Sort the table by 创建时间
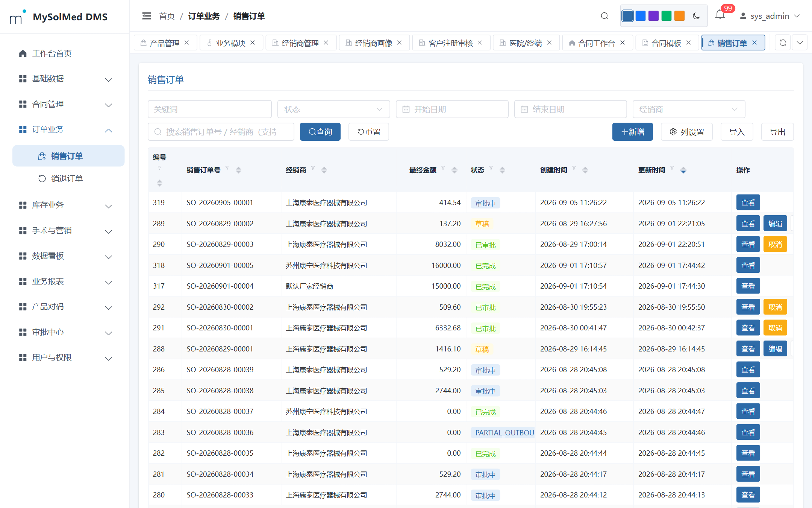 [585, 170]
